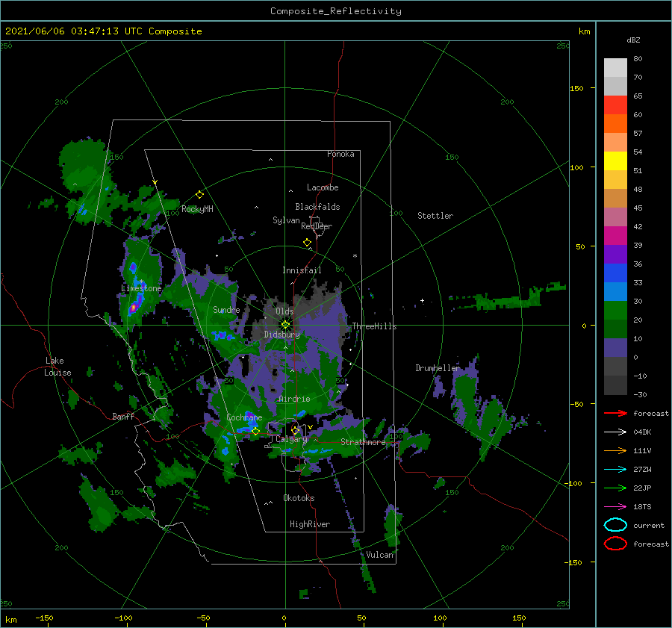Click the dBZ legend heading
Image resolution: width=672 pixels, height=628 pixels.
coord(633,40)
